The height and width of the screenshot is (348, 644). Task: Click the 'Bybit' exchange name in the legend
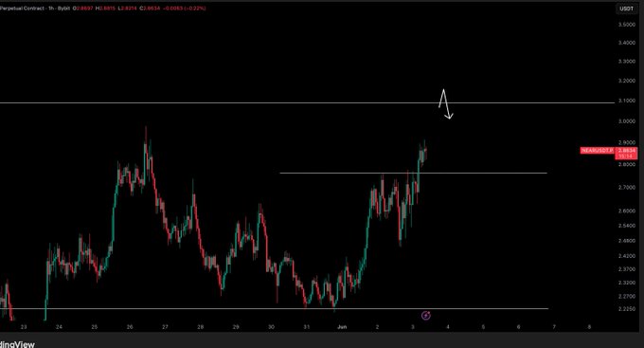pos(63,9)
